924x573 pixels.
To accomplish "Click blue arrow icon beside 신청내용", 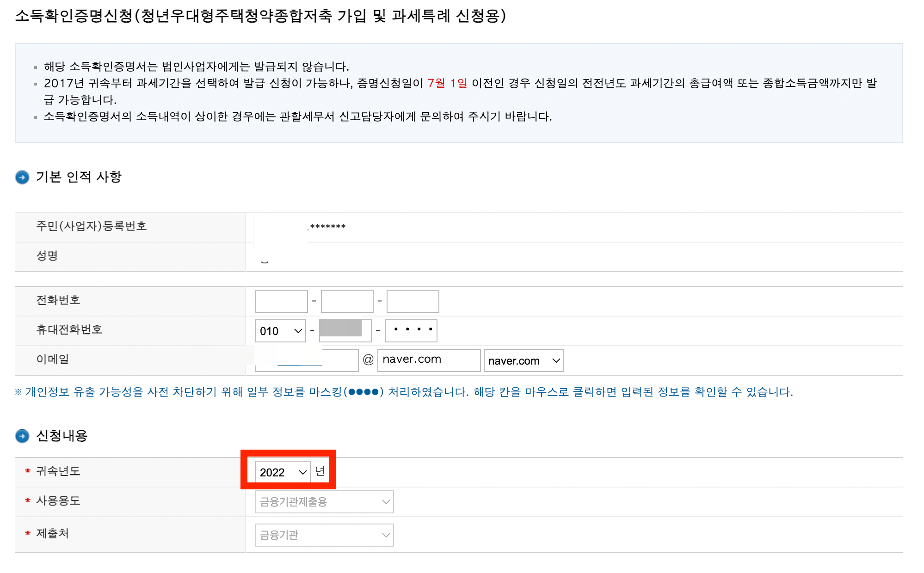I will pos(22,436).
